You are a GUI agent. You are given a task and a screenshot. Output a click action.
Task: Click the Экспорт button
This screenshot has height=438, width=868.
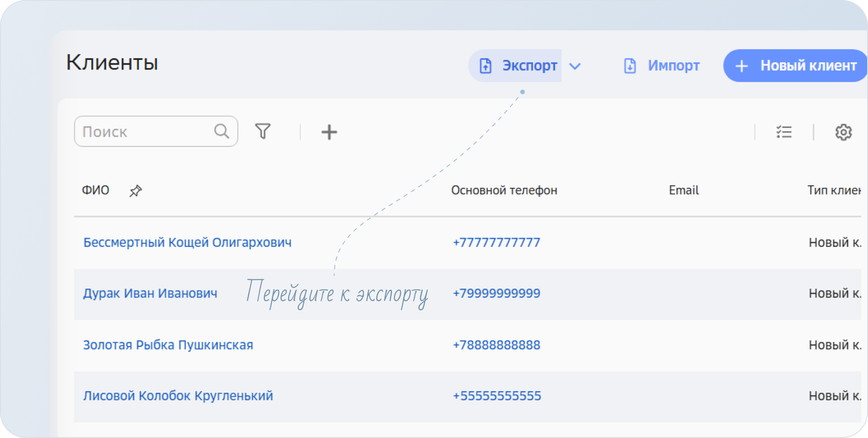(x=518, y=65)
